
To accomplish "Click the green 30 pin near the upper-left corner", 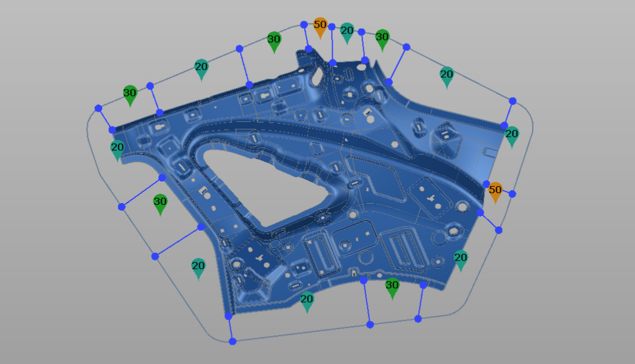I will 130,94.
